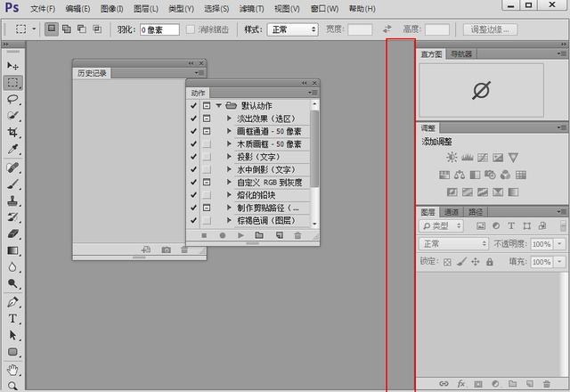The height and width of the screenshot is (392, 570).
Task: Switch to the 通道 tab
Action: pyautogui.click(x=452, y=212)
